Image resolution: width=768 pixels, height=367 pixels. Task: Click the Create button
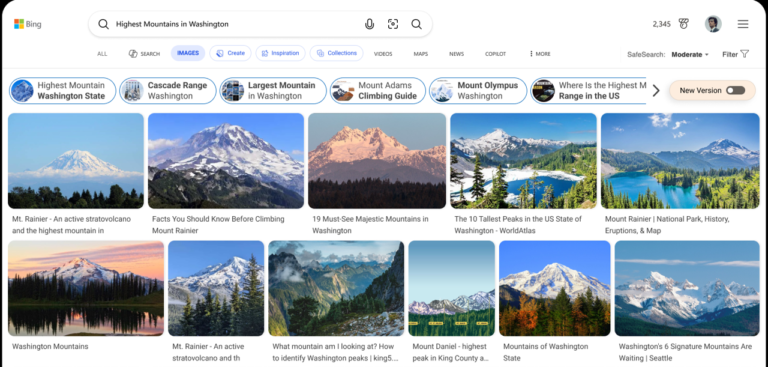tap(230, 53)
